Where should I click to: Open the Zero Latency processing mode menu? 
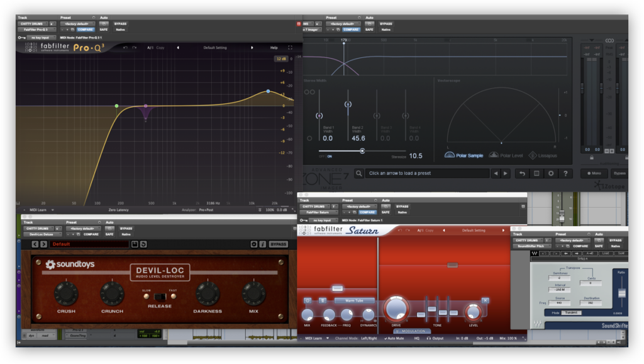click(x=119, y=210)
